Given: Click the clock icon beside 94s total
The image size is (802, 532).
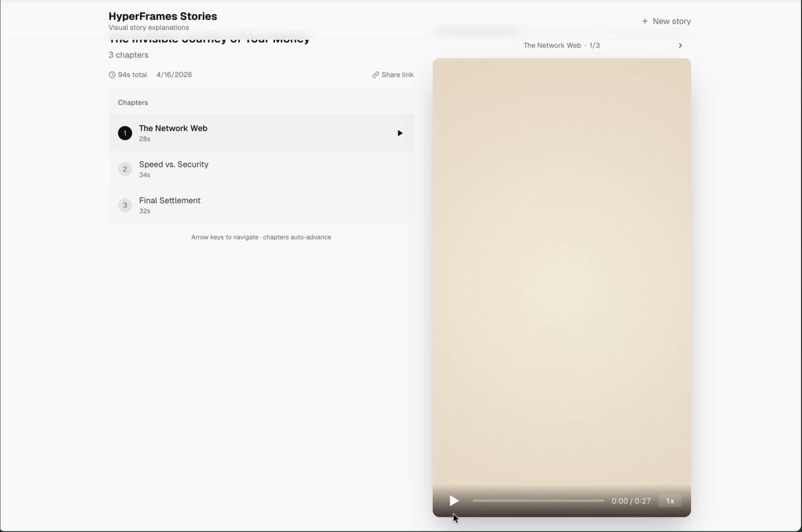Looking at the screenshot, I should click(x=112, y=75).
